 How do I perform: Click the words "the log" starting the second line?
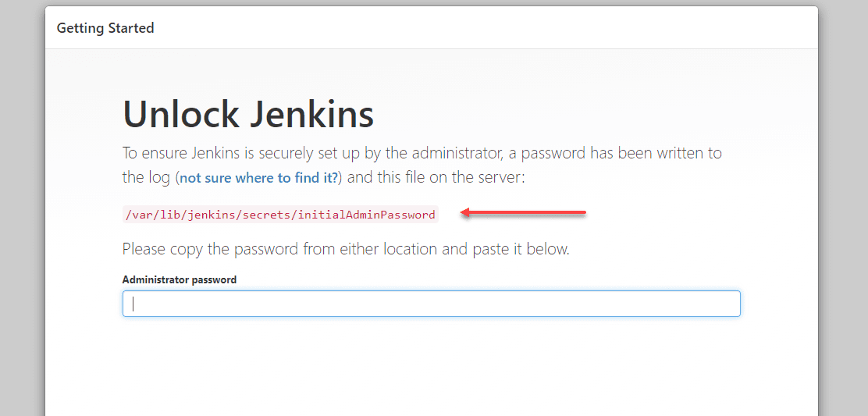pos(146,177)
